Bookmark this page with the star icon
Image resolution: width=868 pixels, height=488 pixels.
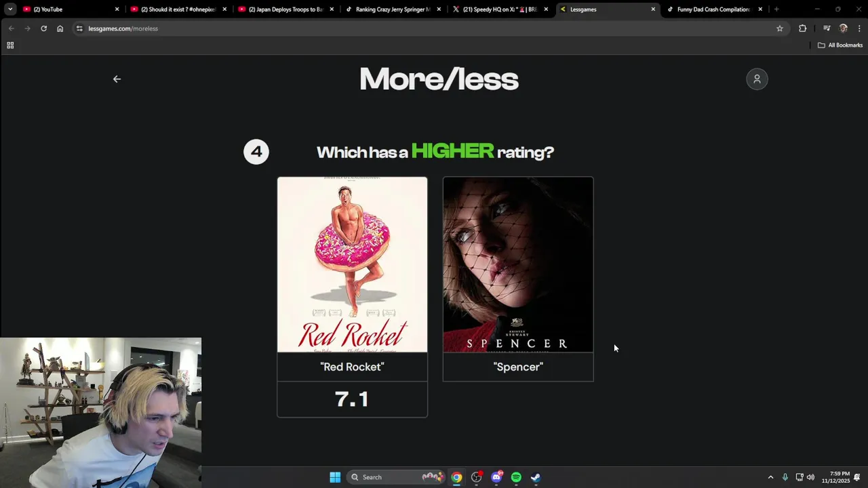pyautogui.click(x=780, y=28)
